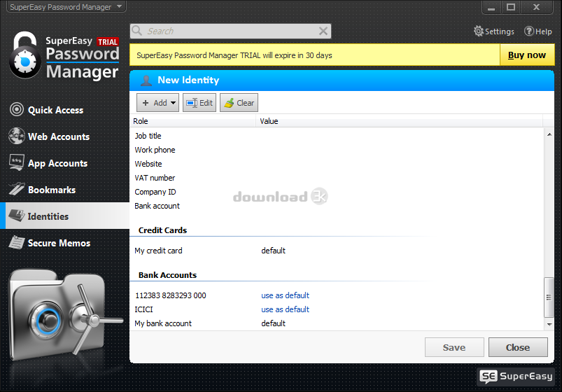
Task: Select the Job title row
Action: click(x=337, y=136)
